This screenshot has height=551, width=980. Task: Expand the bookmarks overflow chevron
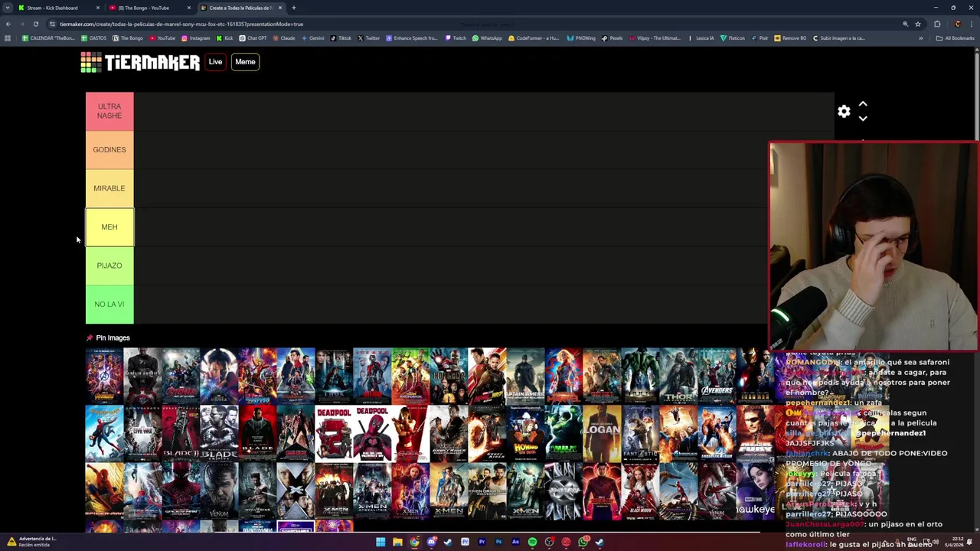tap(921, 38)
